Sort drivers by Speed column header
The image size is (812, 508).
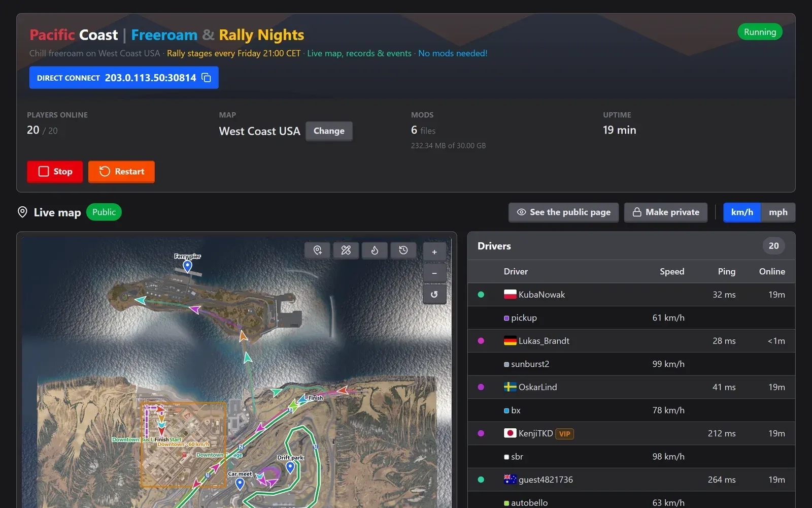tap(672, 272)
